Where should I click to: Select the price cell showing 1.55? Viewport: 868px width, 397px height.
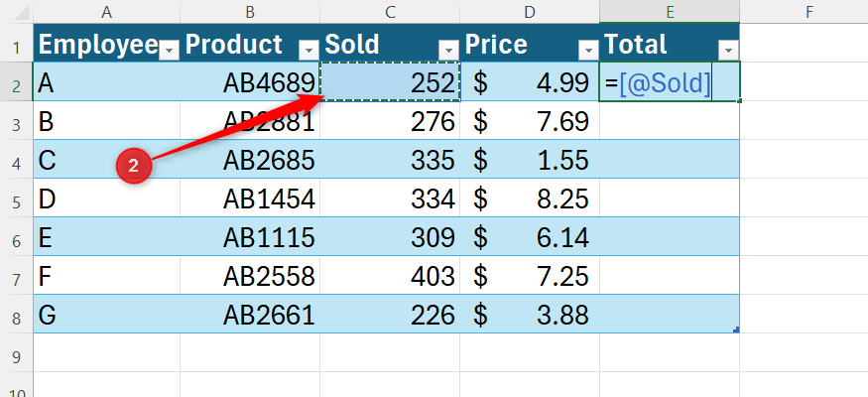pyautogui.click(x=530, y=160)
